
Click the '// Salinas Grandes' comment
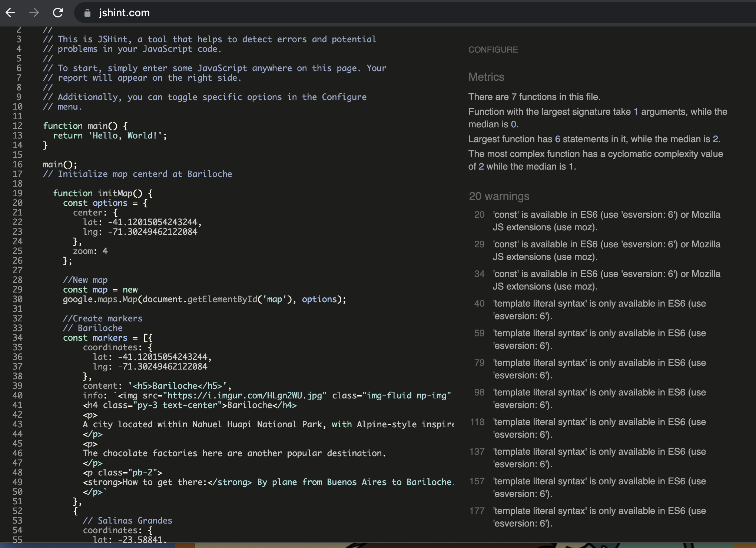click(x=127, y=521)
